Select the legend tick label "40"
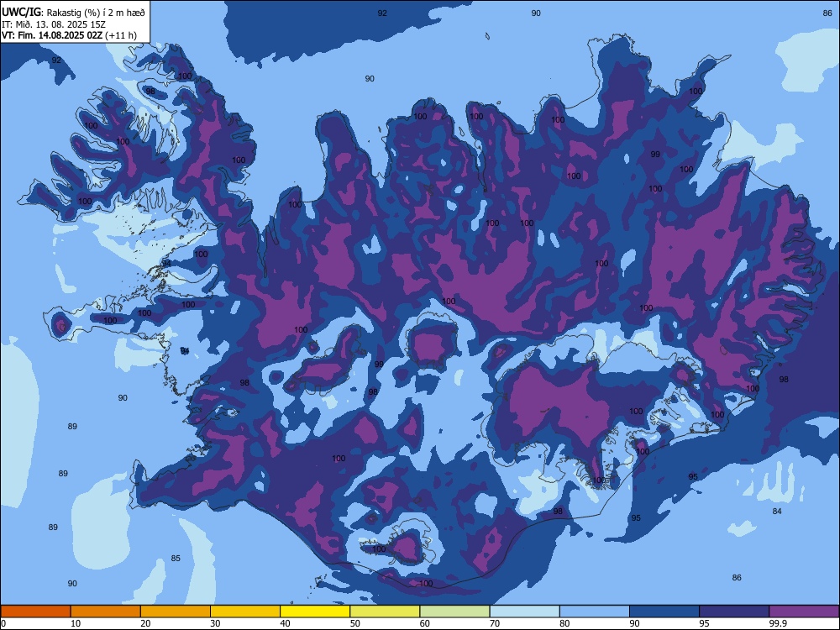The width and height of the screenshot is (840, 630). 285,623
